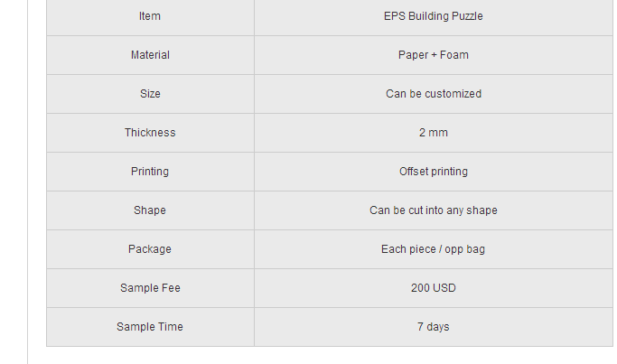Image resolution: width=617 pixels, height=364 pixels.
Task: Select Can be cut into any shape text
Action: pyautogui.click(x=434, y=210)
